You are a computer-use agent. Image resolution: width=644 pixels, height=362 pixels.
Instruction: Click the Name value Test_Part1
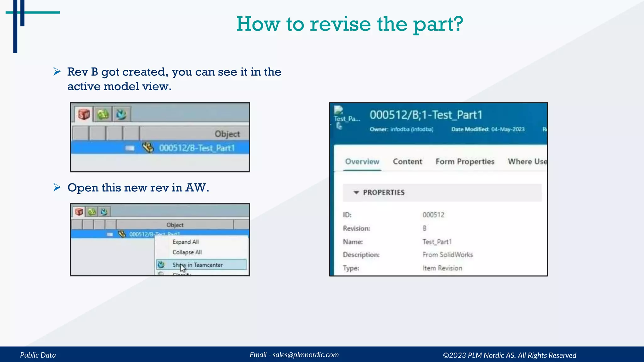point(437,242)
